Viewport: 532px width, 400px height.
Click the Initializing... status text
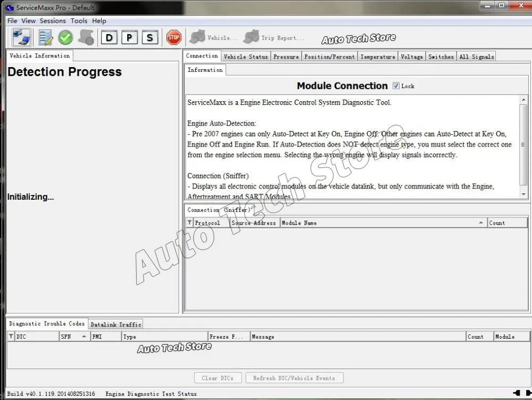pyautogui.click(x=30, y=197)
